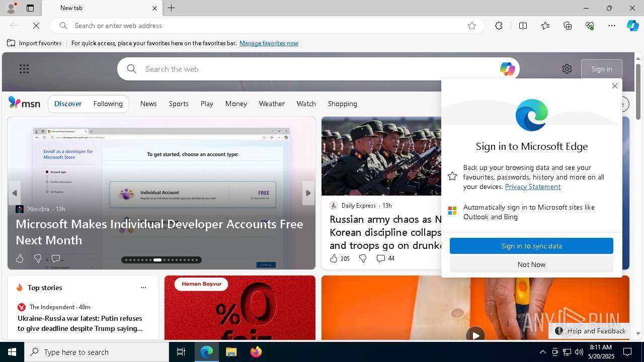Open Daily Express story comments

385,258
